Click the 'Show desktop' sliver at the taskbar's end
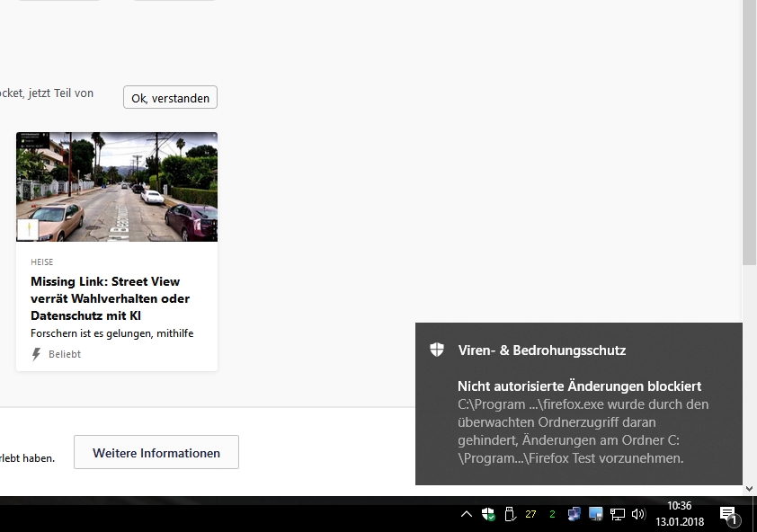 [x=754, y=514]
